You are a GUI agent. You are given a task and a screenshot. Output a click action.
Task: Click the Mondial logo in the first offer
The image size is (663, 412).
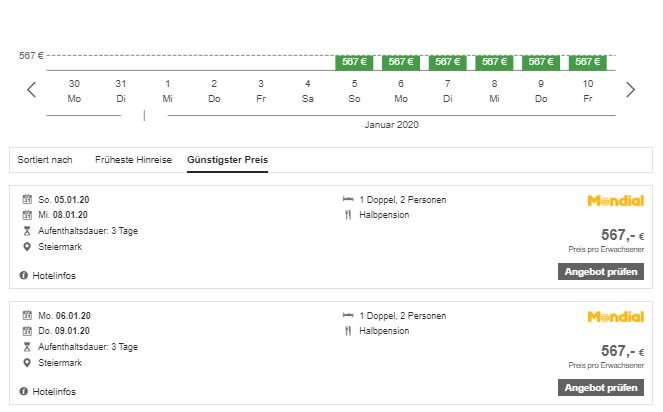615,201
